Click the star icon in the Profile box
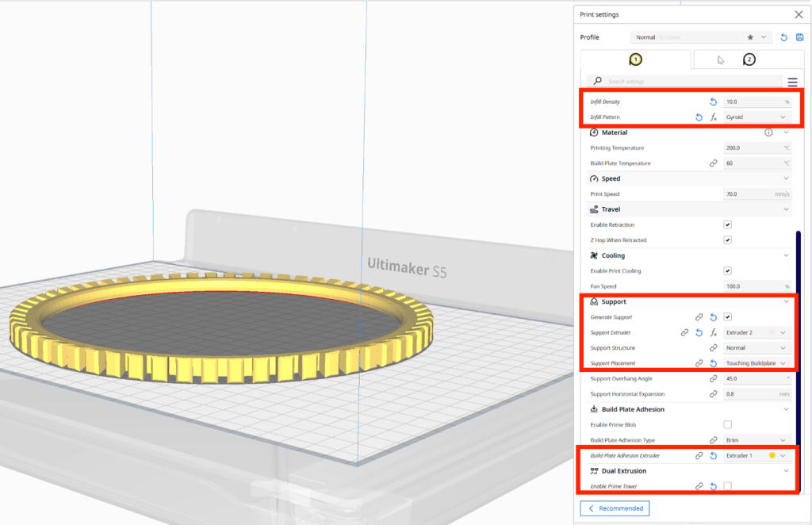Viewport: 812px width, 525px height. click(x=750, y=37)
